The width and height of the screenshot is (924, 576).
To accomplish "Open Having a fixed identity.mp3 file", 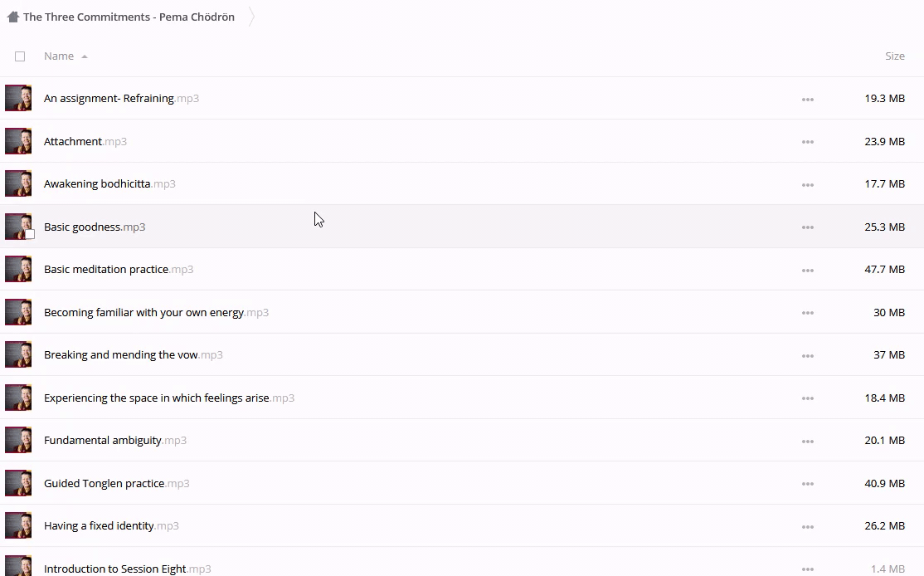I will coord(99,526).
